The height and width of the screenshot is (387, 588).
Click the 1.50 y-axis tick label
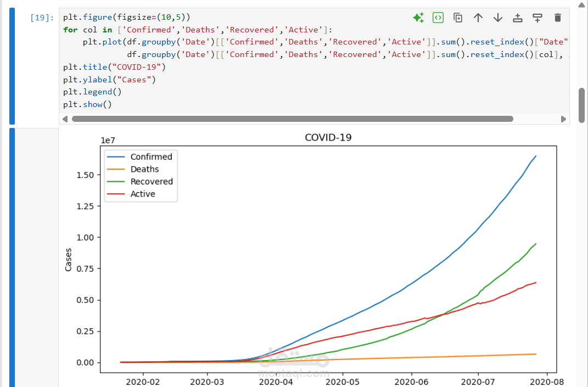[x=85, y=175]
